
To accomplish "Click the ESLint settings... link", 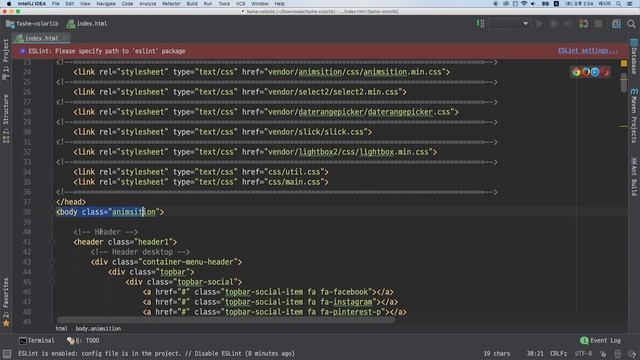I will pyautogui.click(x=587, y=51).
